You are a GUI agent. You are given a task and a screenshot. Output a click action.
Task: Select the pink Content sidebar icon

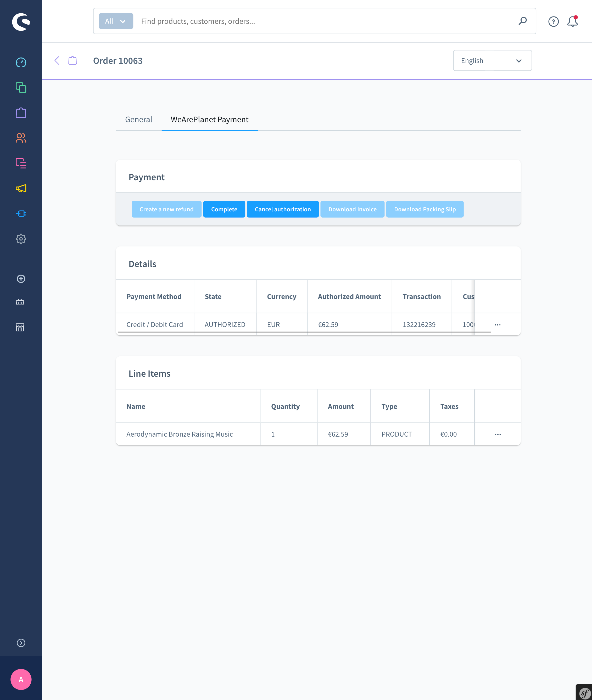(21, 163)
